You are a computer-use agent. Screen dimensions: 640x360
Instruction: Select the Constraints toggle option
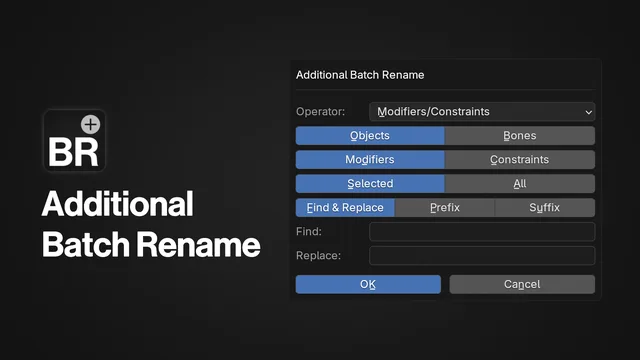click(520, 160)
